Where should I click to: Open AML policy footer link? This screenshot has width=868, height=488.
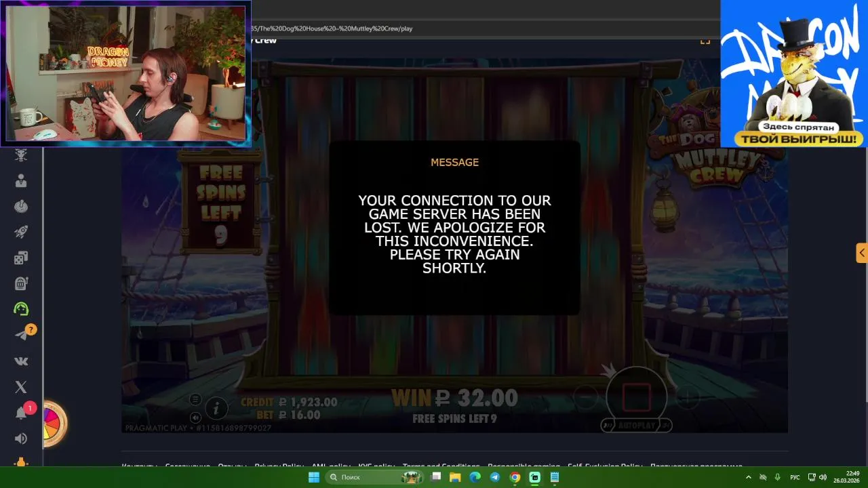pyautogui.click(x=331, y=466)
